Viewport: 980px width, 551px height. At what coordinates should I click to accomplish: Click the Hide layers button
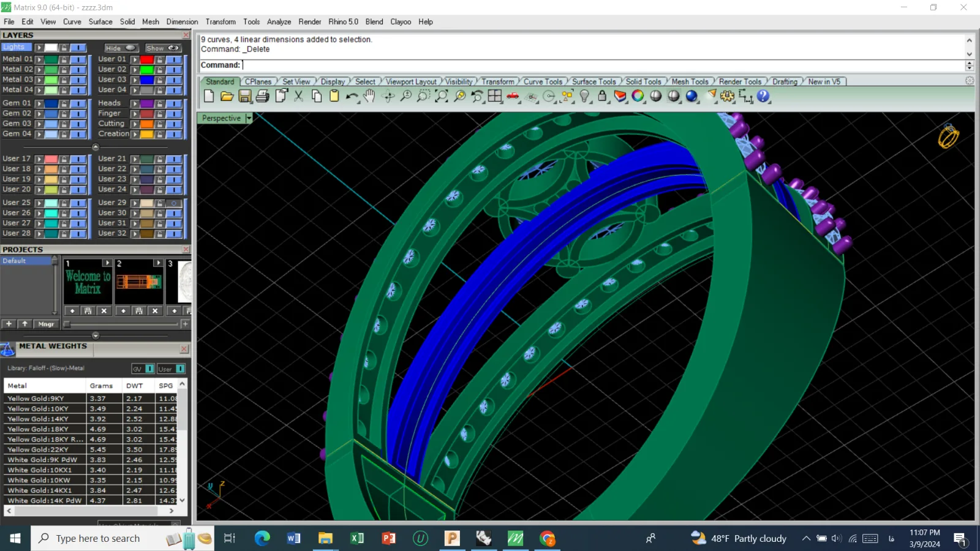pos(121,48)
